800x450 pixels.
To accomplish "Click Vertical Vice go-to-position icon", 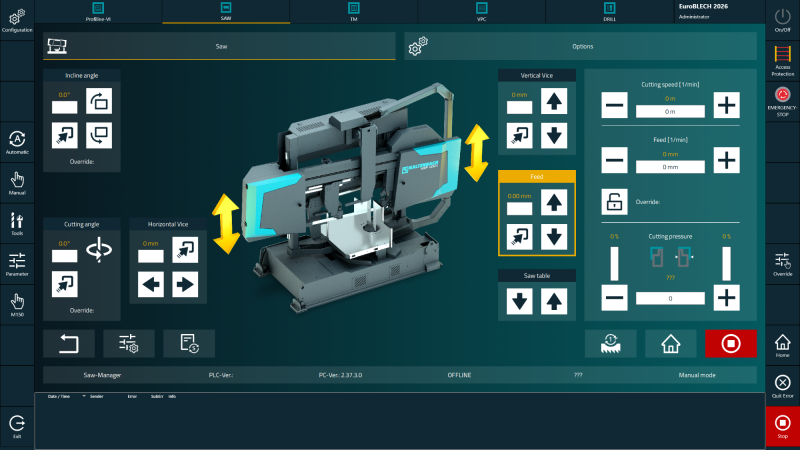I will (x=519, y=135).
